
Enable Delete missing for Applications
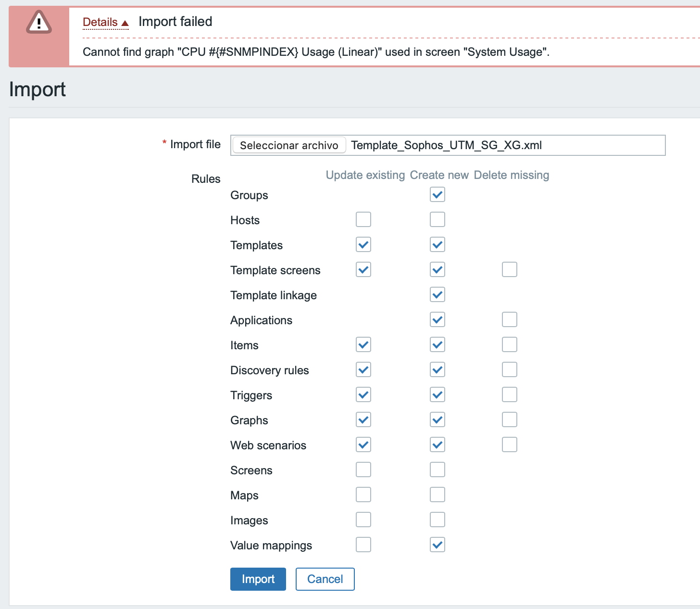coord(510,320)
